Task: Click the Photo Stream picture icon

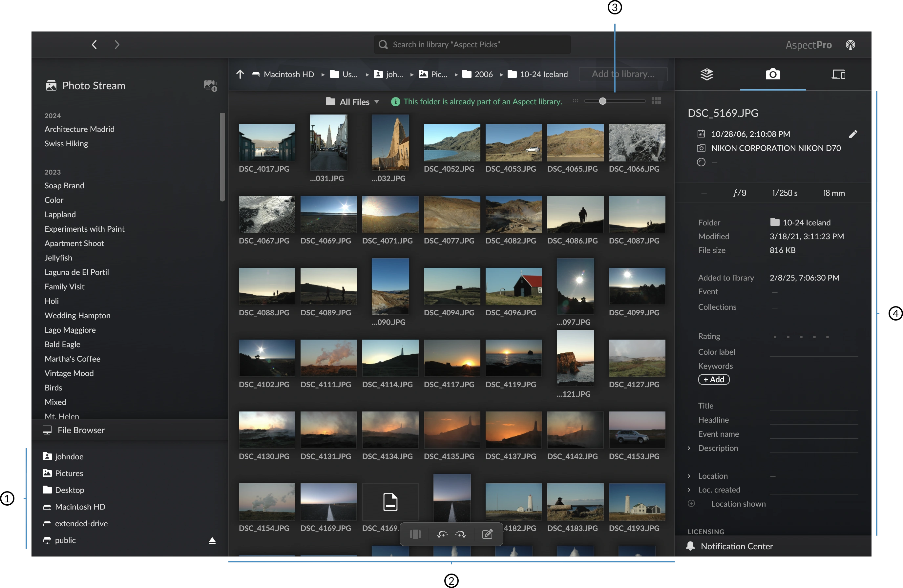Action: 51,86
